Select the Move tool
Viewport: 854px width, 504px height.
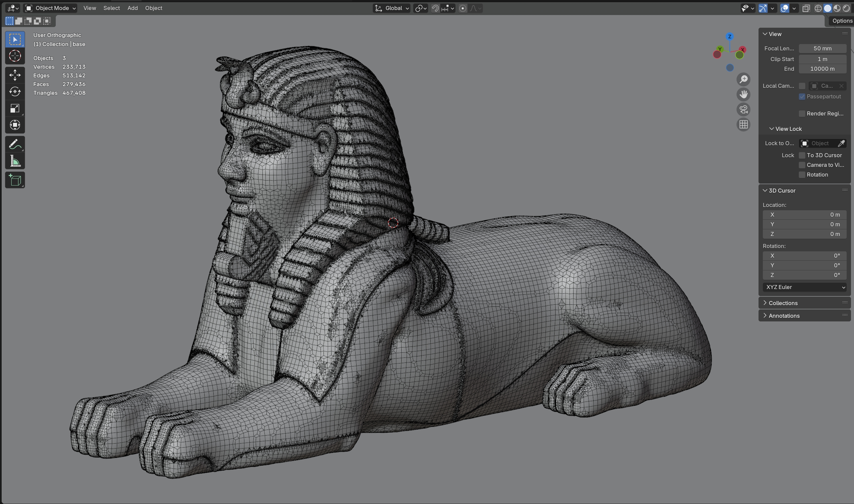tap(15, 75)
